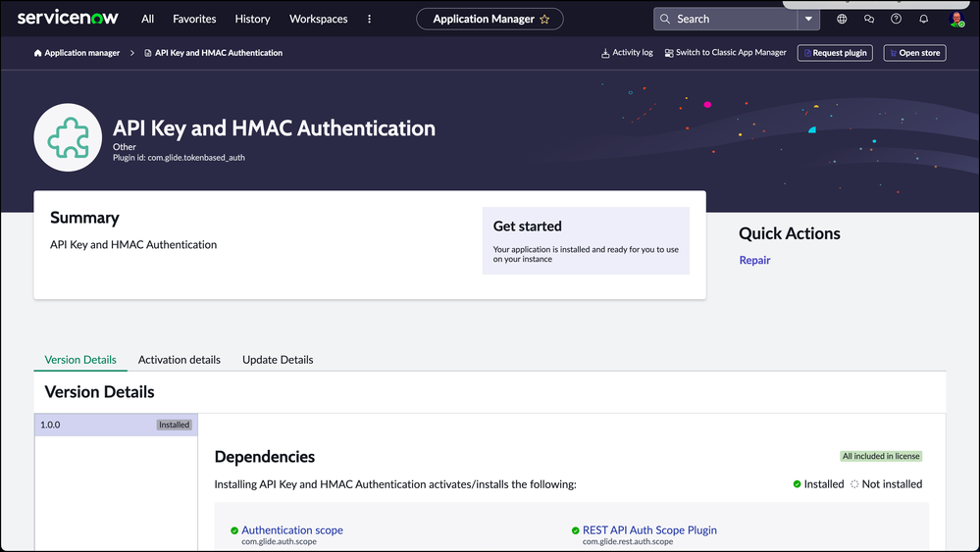Open the help question mark icon
The height and width of the screenshot is (552, 980).
(x=896, y=19)
